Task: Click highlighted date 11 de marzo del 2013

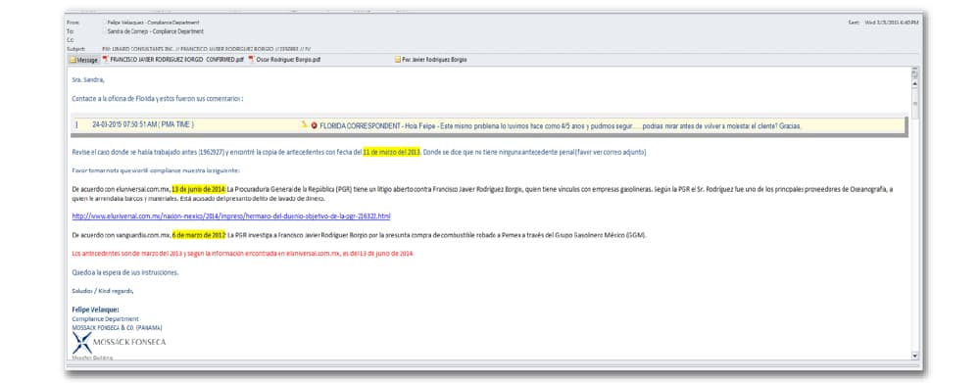Action: pyautogui.click(x=391, y=152)
